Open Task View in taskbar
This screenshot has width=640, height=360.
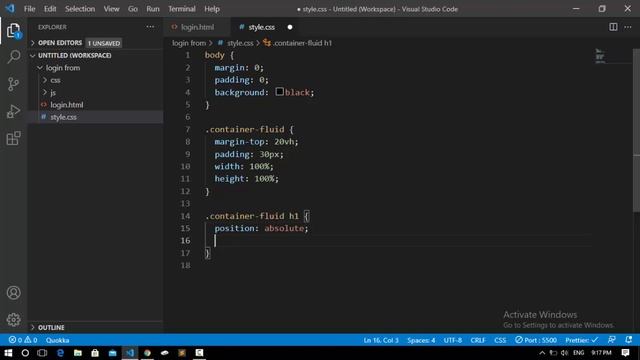42,353
